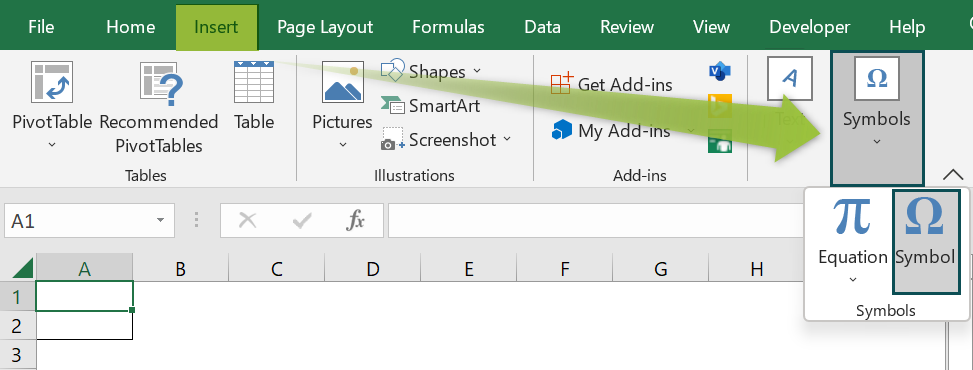Select column F header
This screenshot has width=973, height=370.
point(565,268)
